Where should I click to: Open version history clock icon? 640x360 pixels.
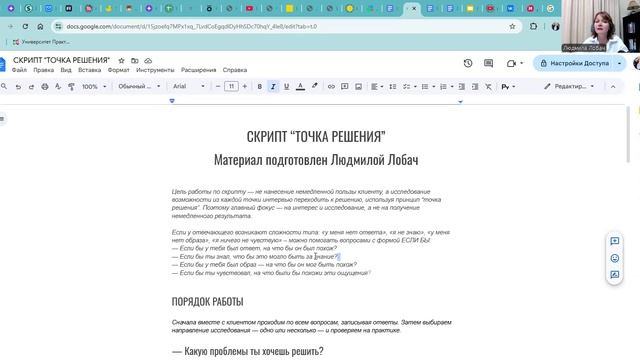pos(468,63)
